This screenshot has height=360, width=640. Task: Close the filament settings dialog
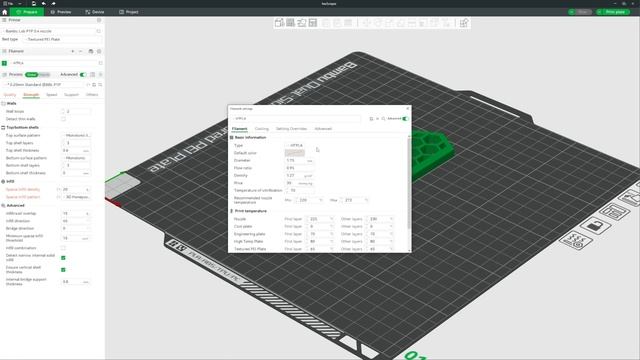(x=407, y=109)
